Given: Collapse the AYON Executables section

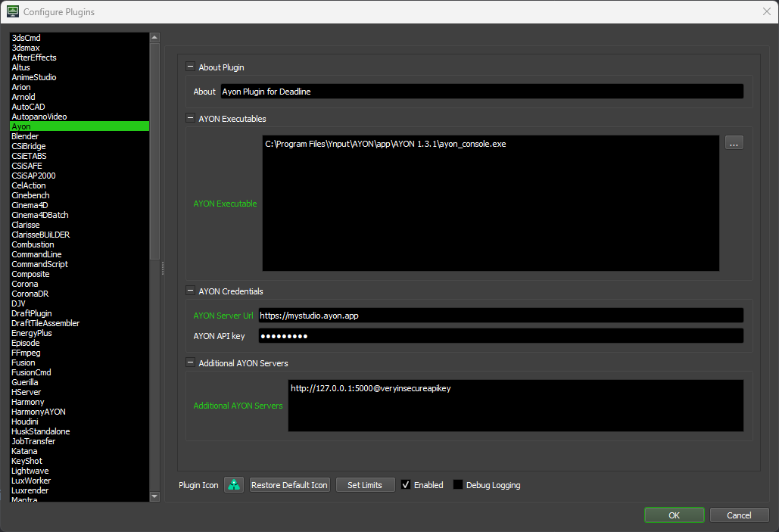Looking at the screenshot, I should tap(190, 118).
